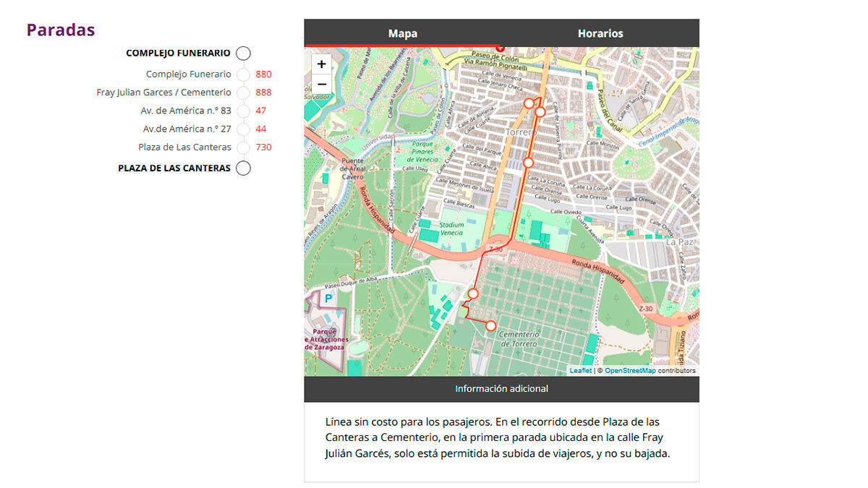Click the Parque Atracciones de Zaragoza label
This screenshot has height=488, width=868.
point(327,339)
